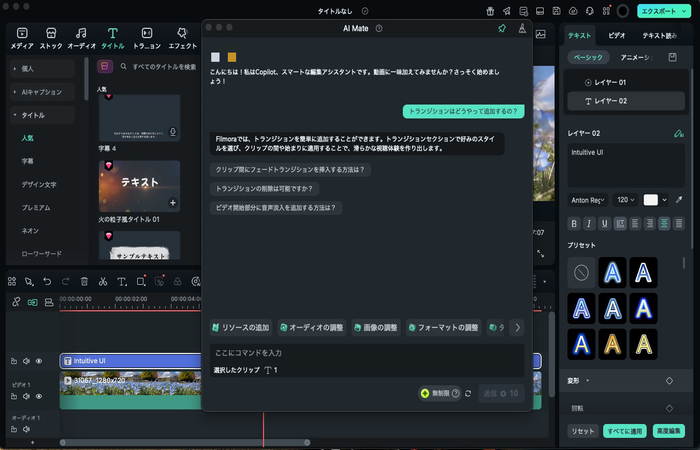Click the white text color swatch
The width and height of the screenshot is (700, 450).
651,200
